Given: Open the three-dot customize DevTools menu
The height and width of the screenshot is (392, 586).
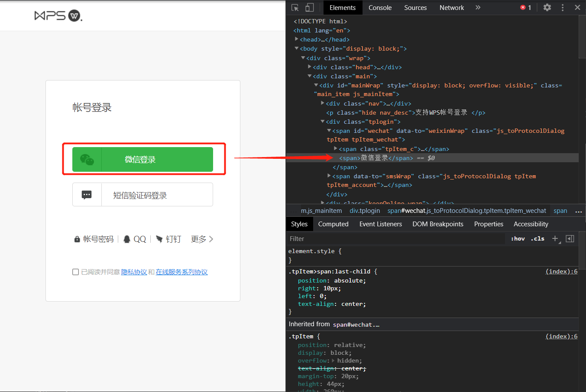Looking at the screenshot, I should (x=562, y=7).
